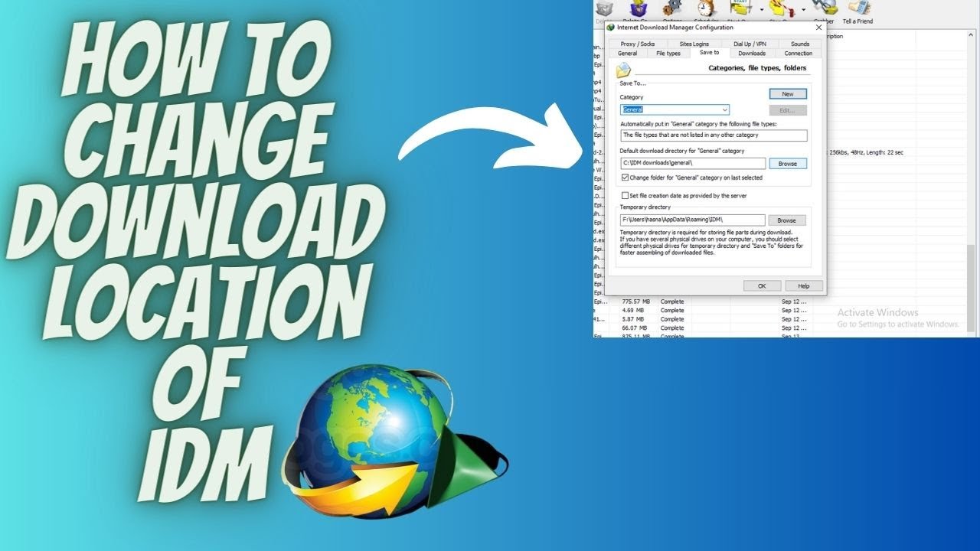This screenshot has height=551, width=980.
Task: Select the 66.07 MB size cell
Action: pos(633,328)
